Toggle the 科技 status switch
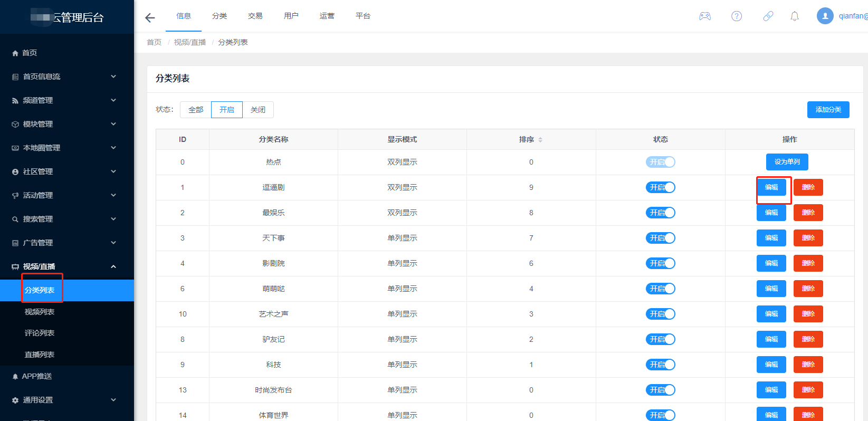The height and width of the screenshot is (421, 868). [661, 365]
